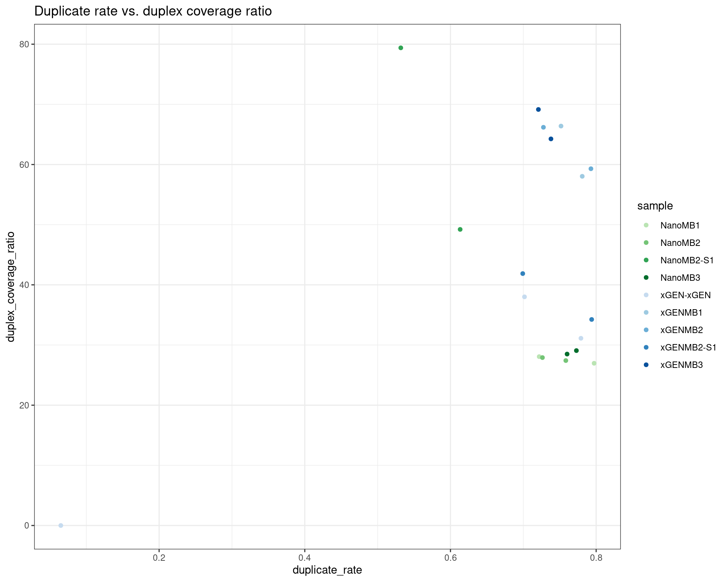Screen dimensions: 728x582
Task: Click the plot title text
Action: pyautogui.click(x=153, y=11)
